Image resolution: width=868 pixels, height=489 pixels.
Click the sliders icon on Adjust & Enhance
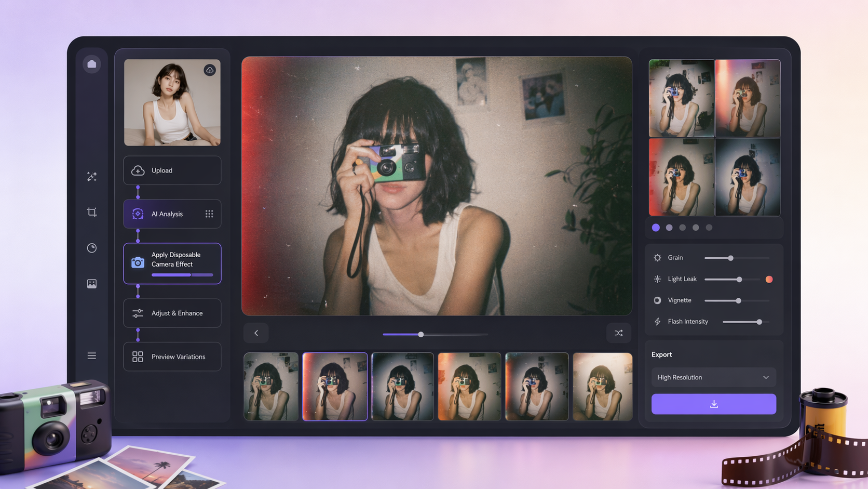(138, 313)
